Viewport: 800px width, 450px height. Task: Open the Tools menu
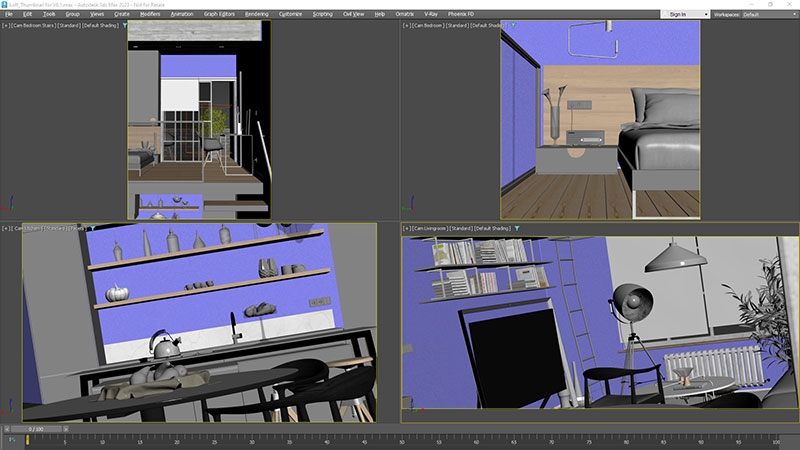49,14
